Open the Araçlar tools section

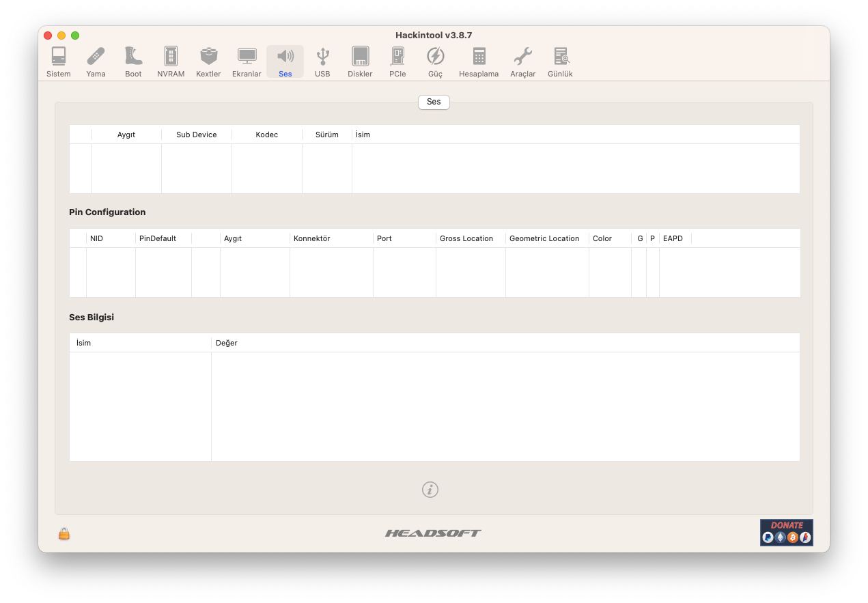522,61
